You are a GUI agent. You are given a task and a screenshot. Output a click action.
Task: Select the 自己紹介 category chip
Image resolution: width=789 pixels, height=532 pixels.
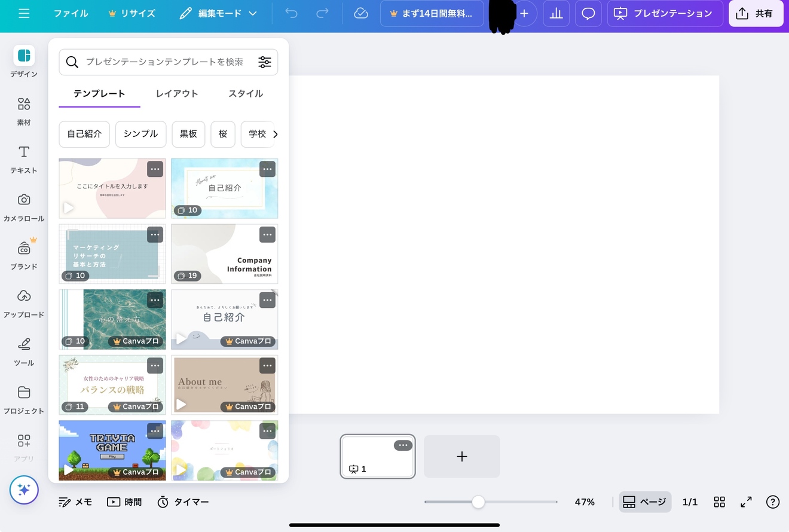84,134
